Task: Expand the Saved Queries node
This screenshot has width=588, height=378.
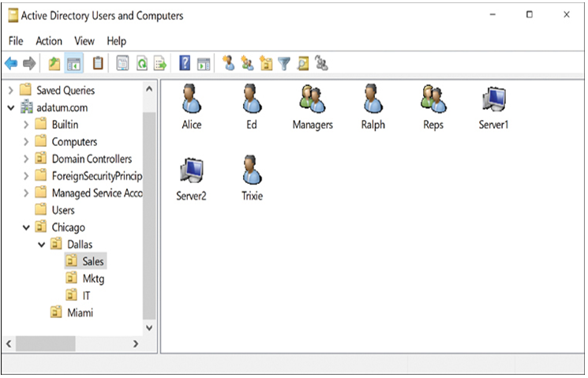Action: tap(11, 91)
